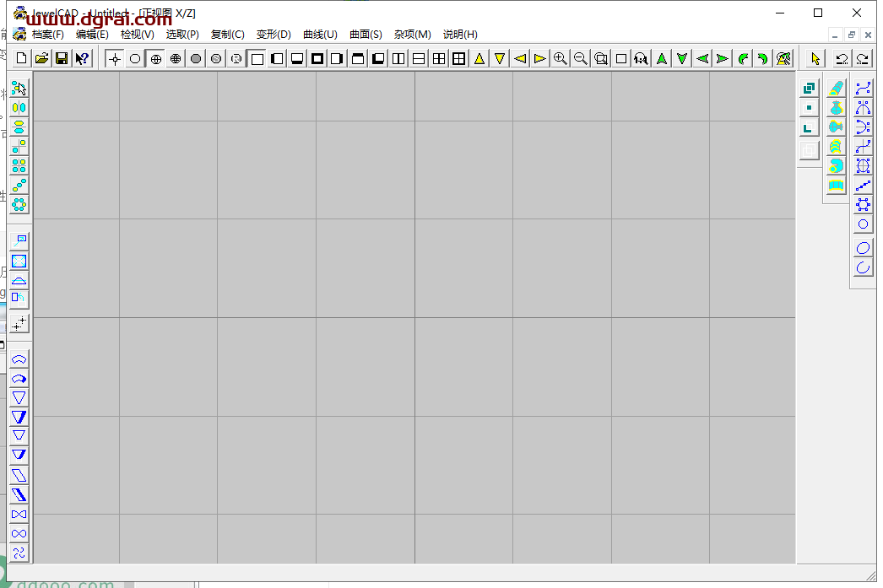Rotate counter-clockwise with the curved green arrow

tap(743, 58)
